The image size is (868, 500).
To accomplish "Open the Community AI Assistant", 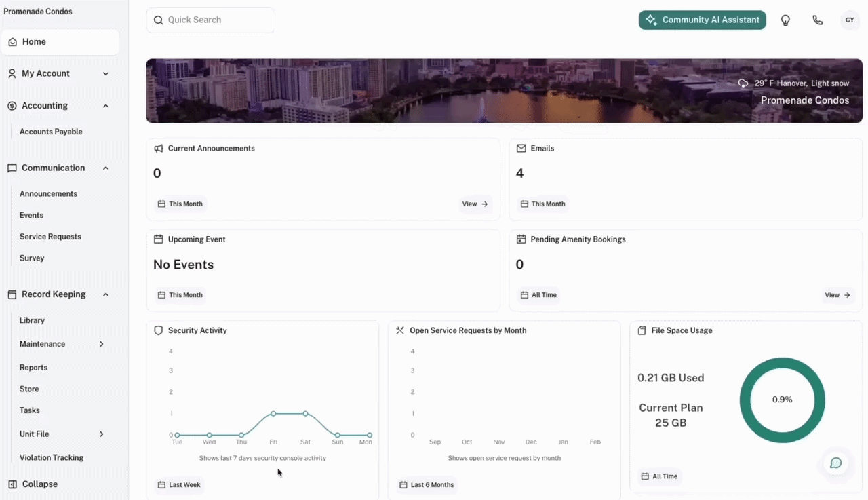I will click(x=702, y=20).
